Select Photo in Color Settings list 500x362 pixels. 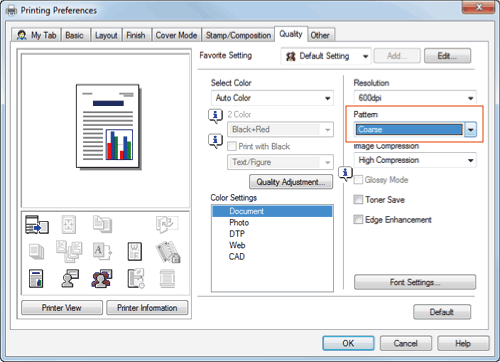[x=272, y=222]
